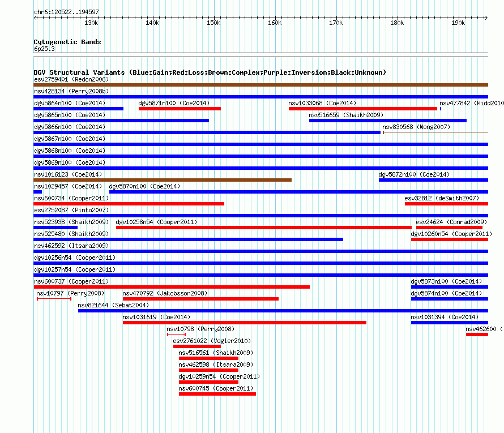
Task: Open dgv5864n100 (Coe2014) variant
Action: [x=70, y=103]
